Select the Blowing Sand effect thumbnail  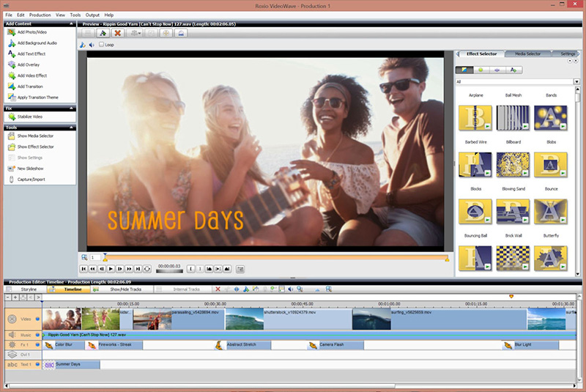tap(512, 210)
